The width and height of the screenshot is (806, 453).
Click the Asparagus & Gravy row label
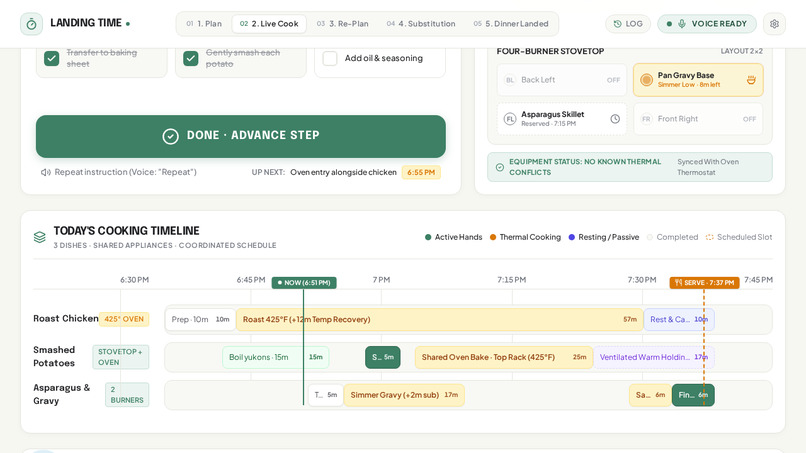coord(62,394)
